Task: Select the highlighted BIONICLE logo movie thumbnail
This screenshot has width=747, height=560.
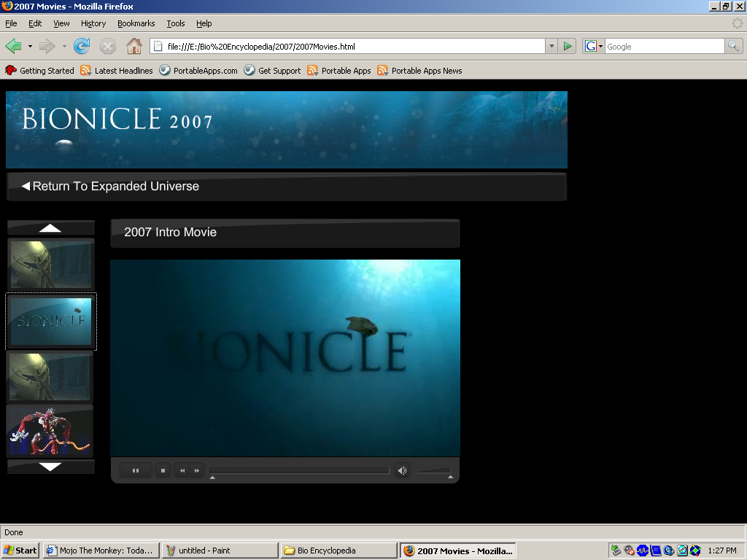Action: [51, 322]
